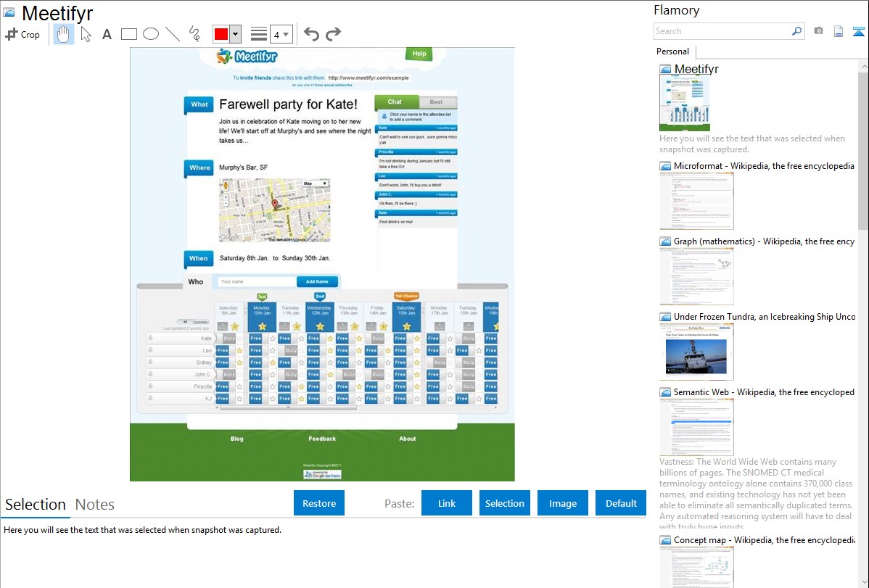The image size is (869, 588).
Task: Open the red color picker swatch
Action: tap(221, 34)
